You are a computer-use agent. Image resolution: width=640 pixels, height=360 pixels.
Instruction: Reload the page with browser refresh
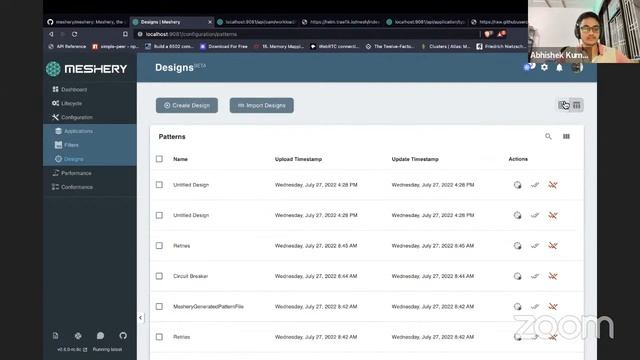point(74,34)
